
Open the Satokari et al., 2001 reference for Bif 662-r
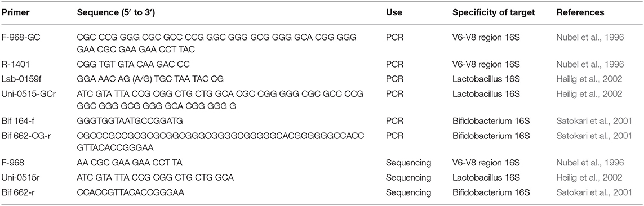[594, 191]
